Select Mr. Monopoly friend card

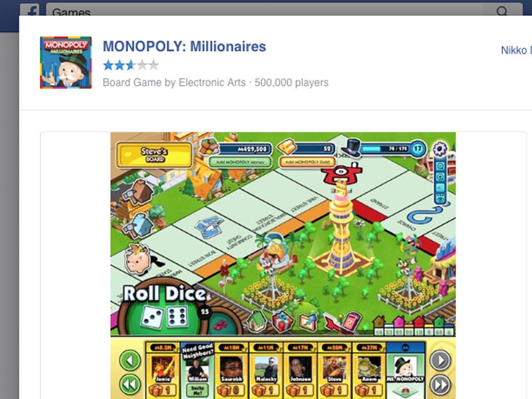[x=405, y=370]
